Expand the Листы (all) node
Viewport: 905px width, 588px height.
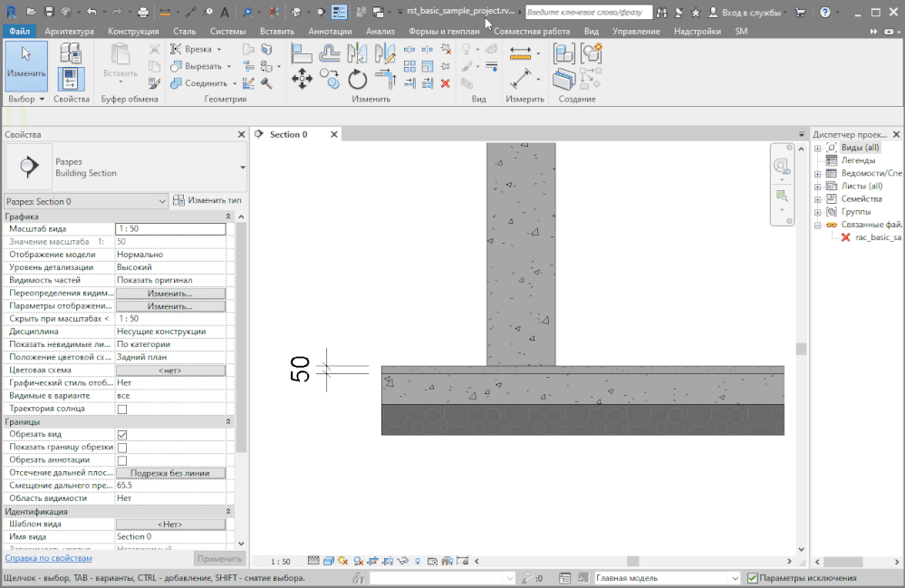[x=818, y=187]
